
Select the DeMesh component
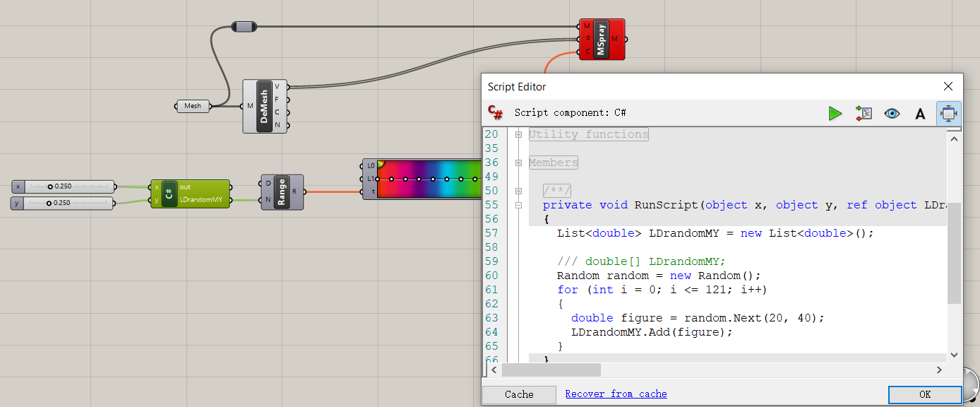[x=265, y=107]
